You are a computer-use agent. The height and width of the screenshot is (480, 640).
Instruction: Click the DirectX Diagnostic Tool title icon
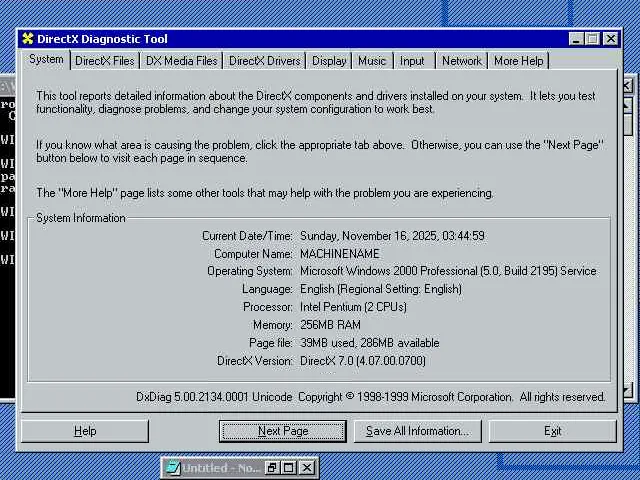(x=28, y=39)
